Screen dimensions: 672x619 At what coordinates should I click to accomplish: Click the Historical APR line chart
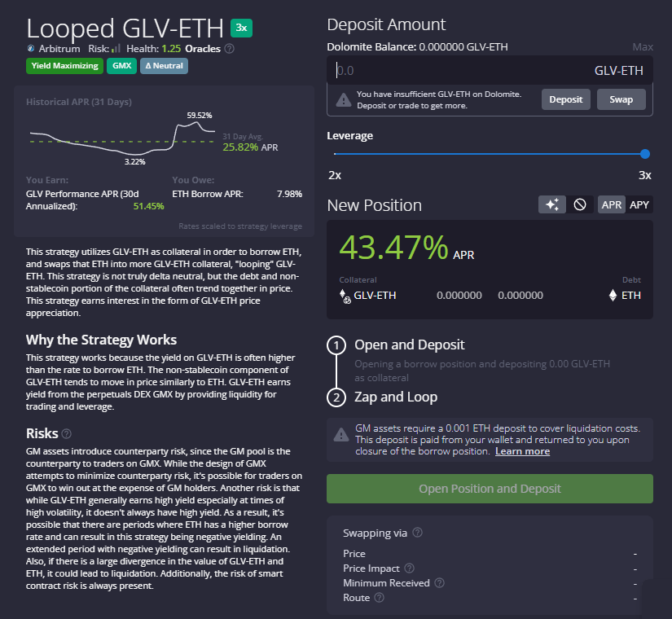[x=122, y=138]
